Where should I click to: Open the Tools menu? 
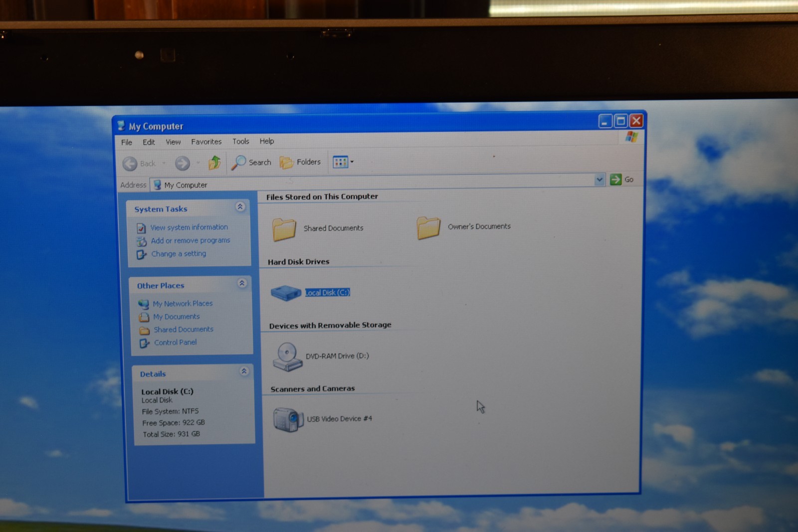tap(240, 142)
